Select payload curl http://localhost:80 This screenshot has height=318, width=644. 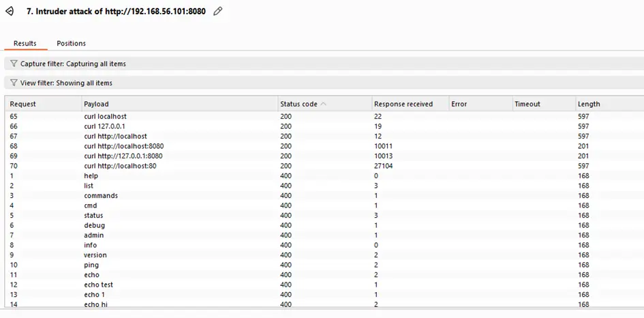click(x=120, y=166)
